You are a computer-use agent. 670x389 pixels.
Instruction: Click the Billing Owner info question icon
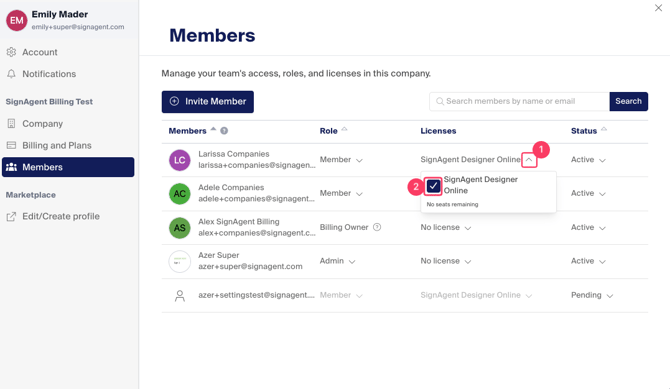coord(377,227)
